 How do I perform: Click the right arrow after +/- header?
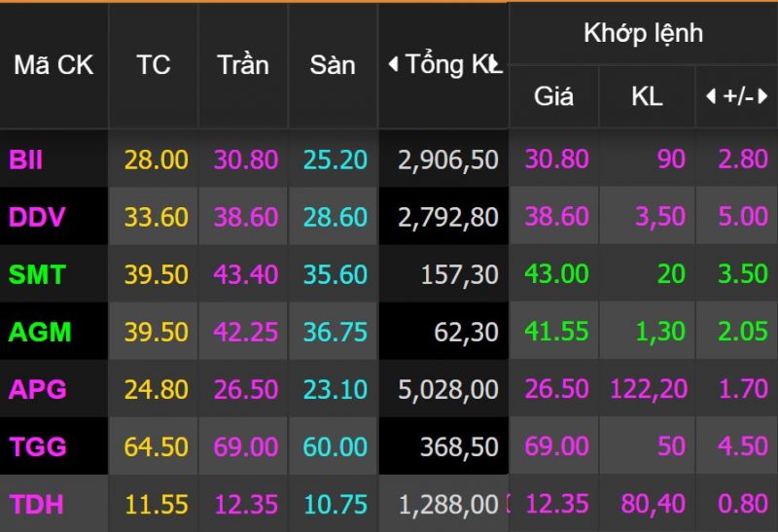(x=762, y=96)
